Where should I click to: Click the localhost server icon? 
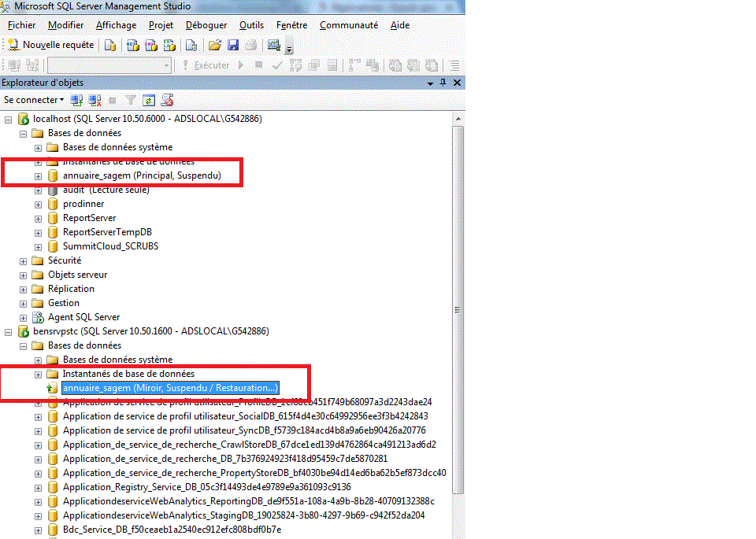point(23,119)
